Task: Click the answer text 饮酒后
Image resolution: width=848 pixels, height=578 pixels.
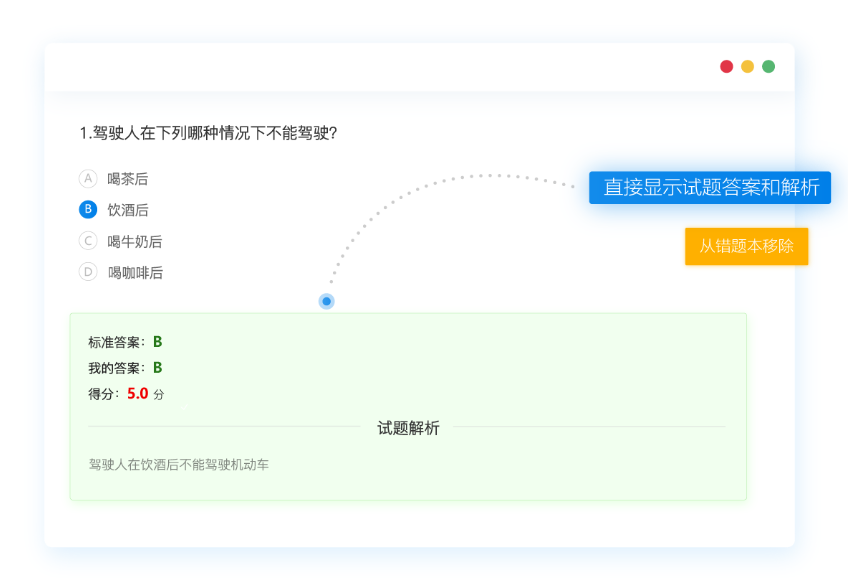Action: click(x=128, y=210)
